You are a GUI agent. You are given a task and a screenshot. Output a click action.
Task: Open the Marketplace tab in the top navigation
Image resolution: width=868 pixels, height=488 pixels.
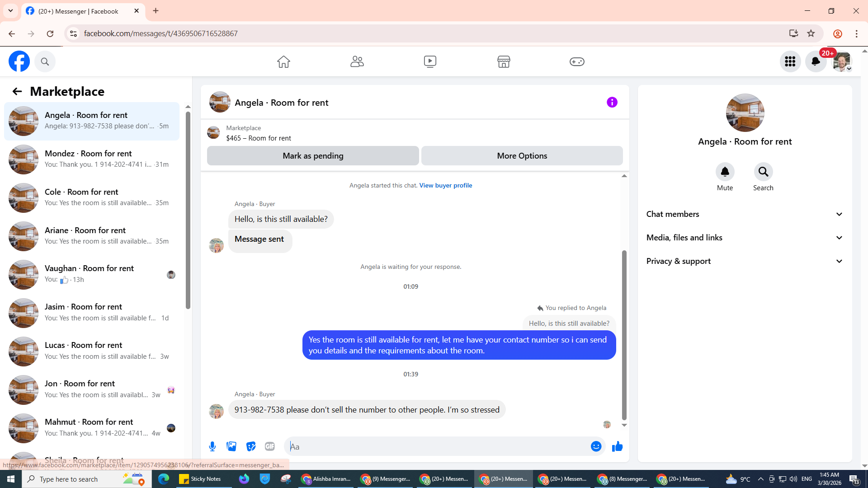[503, 61]
